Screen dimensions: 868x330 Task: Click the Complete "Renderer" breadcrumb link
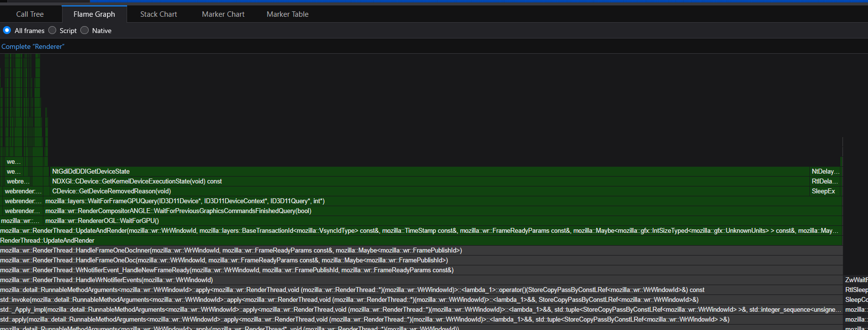click(x=33, y=46)
